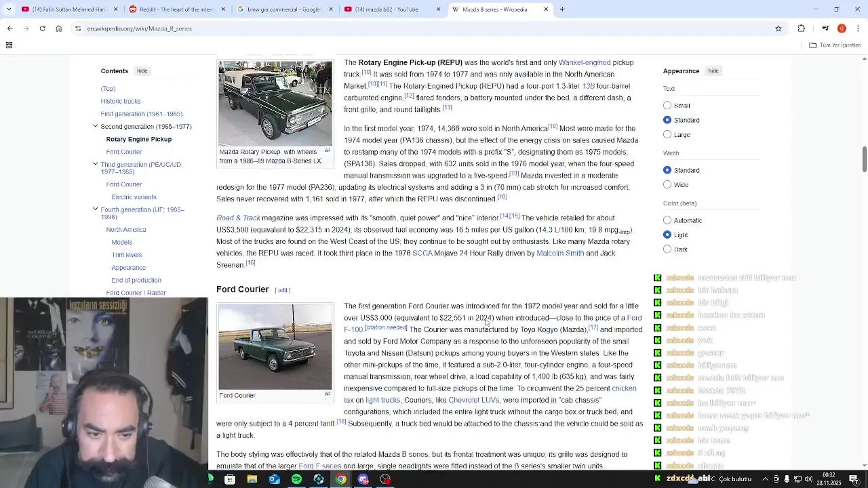Image resolution: width=868 pixels, height=488 pixels.
Task: Collapse Fourth generation section in Contents
Action: pos(96,209)
